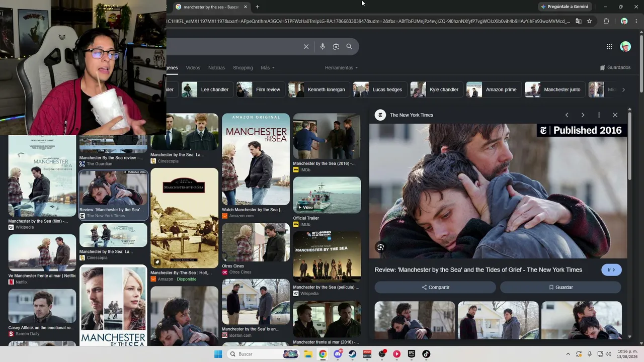
Task: Switch to the Noticias tab
Action: (216, 68)
